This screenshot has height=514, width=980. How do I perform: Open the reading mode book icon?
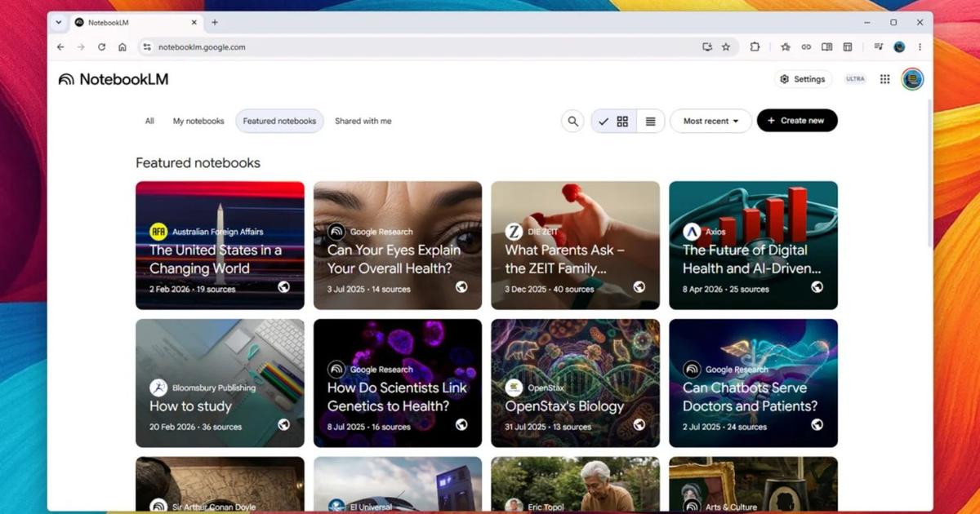click(x=826, y=47)
